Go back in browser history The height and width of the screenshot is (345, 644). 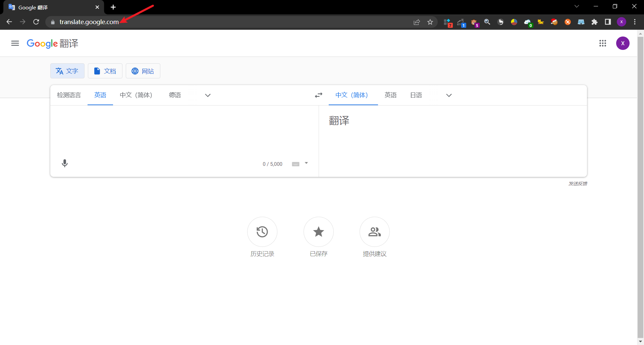(9, 22)
